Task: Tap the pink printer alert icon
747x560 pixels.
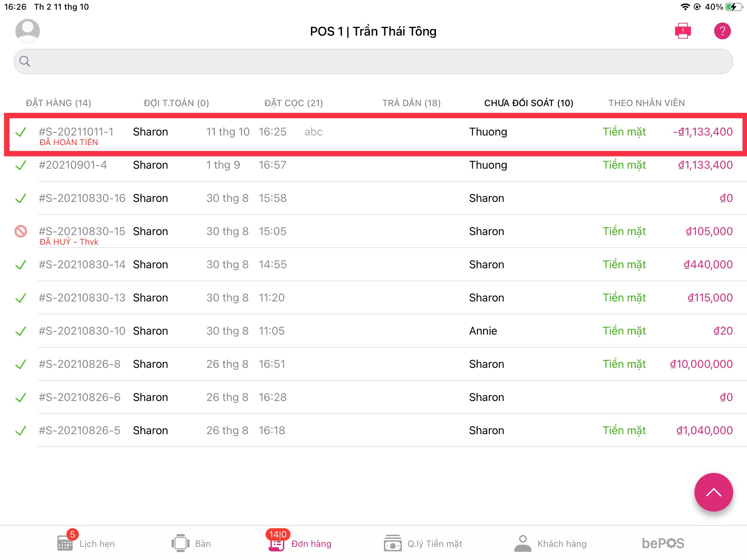Action: point(683,31)
